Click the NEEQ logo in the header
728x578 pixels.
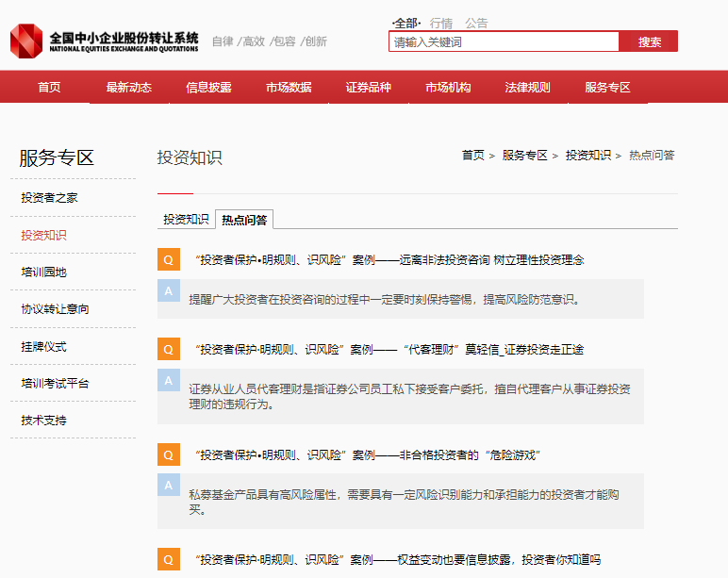[x=105, y=41]
